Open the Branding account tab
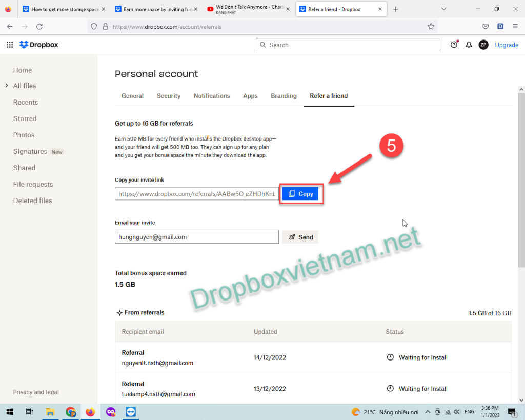Image resolution: width=525 pixels, height=420 pixels. click(284, 96)
